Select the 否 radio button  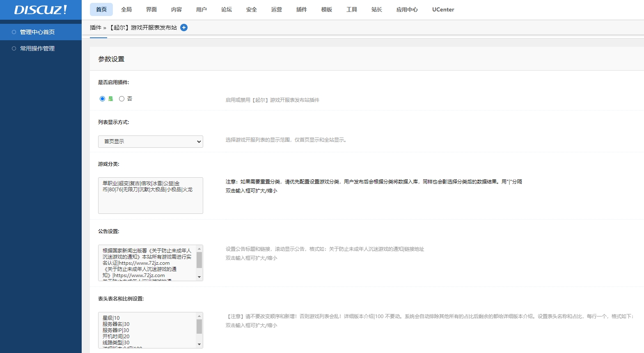point(121,99)
